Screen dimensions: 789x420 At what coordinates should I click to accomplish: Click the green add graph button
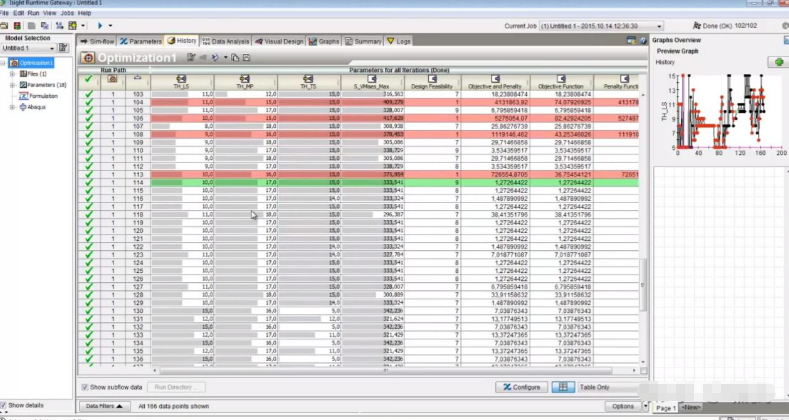pos(778,62)
